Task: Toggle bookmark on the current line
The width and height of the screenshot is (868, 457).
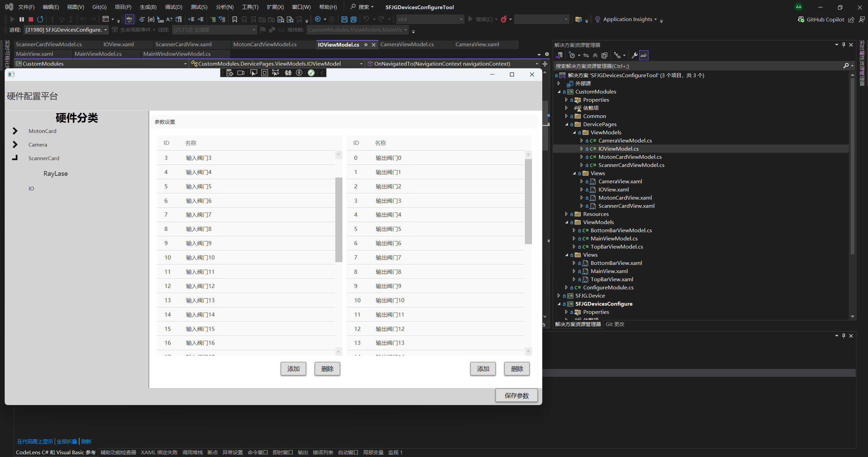Action: (234, 19)
